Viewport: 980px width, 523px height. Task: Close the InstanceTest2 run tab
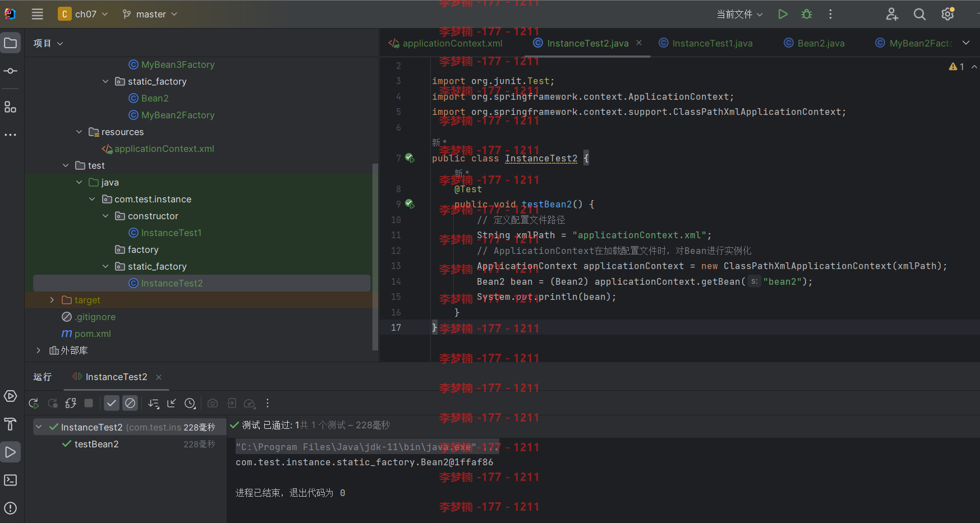point(159,377)
